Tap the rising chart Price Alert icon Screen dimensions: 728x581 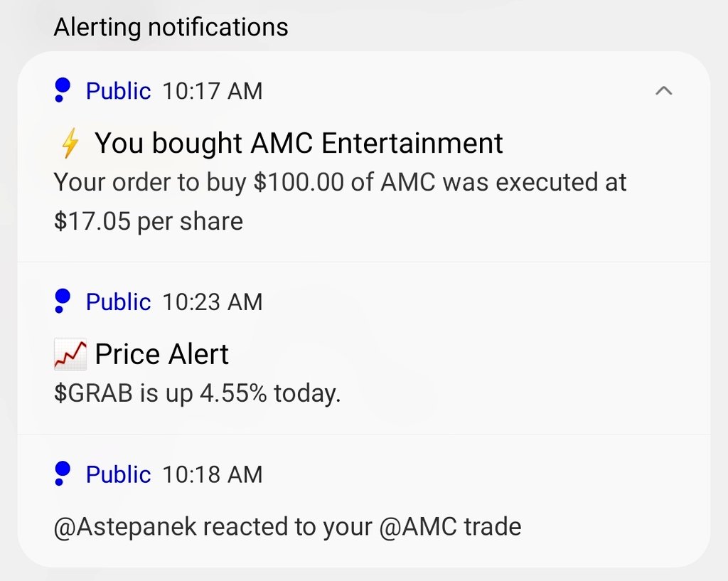(70, 354)
